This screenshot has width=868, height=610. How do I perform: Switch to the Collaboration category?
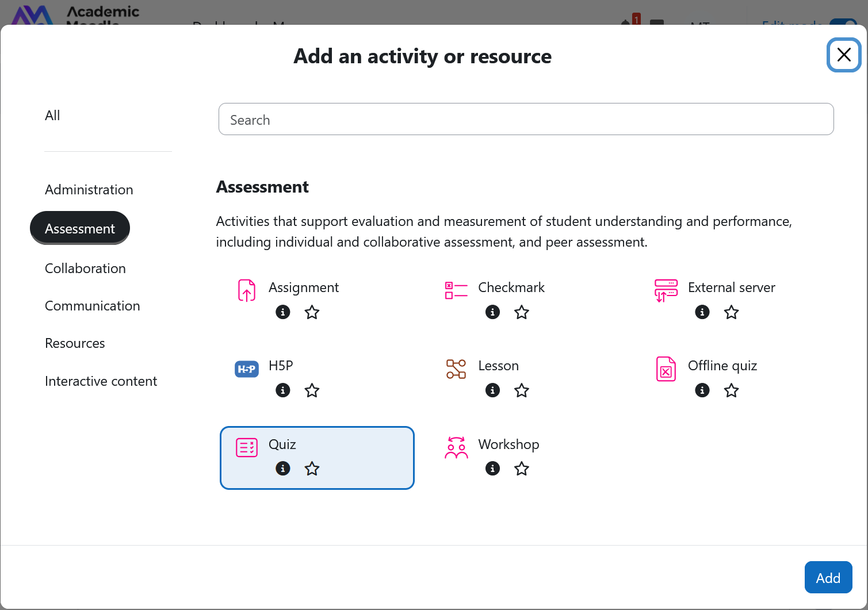point(85,268)
